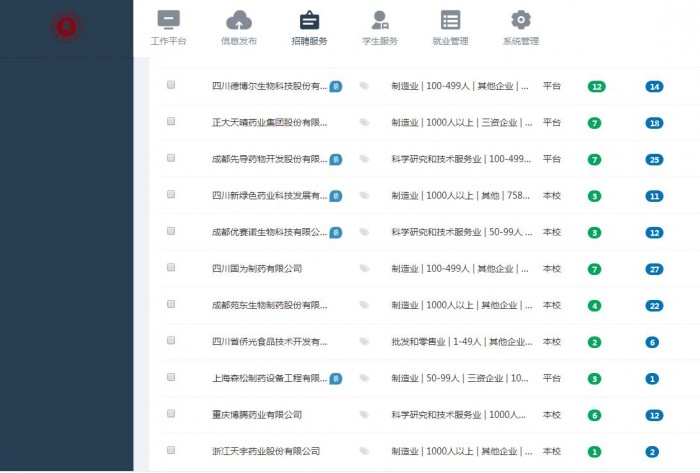Click the red logo in sidebar
The height and width of the screenshot is (473, 700).
pos(66,27)
